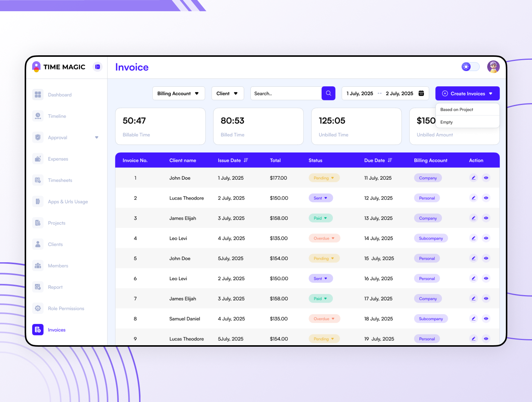Sort by Due Date column icon
This screenshot has width=532, height=402.
coord(390,160)
